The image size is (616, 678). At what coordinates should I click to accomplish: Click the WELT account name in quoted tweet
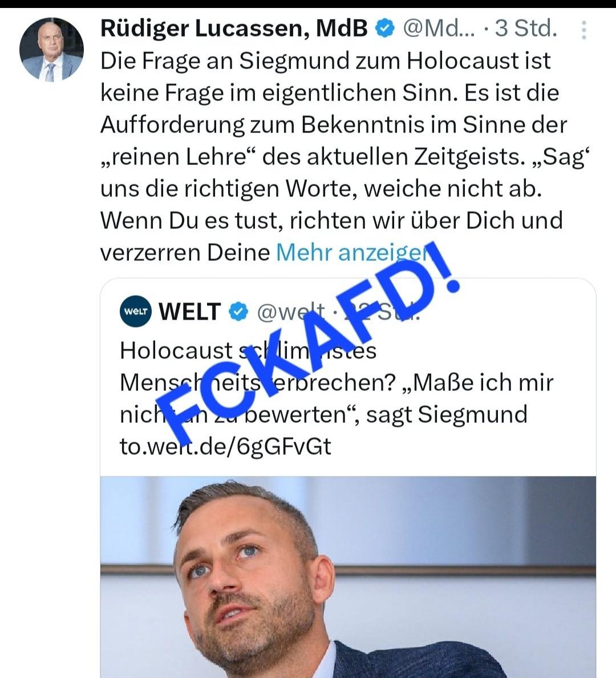tap(190, 312)
